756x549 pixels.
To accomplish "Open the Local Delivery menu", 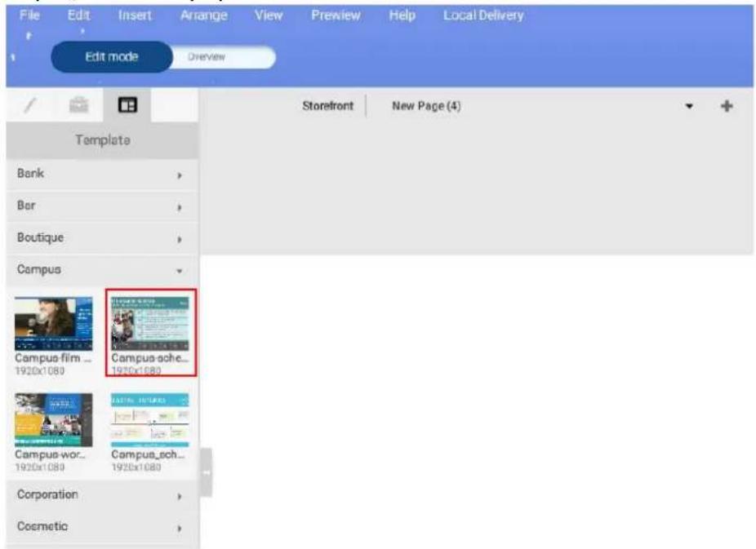I will coord(483,15).
